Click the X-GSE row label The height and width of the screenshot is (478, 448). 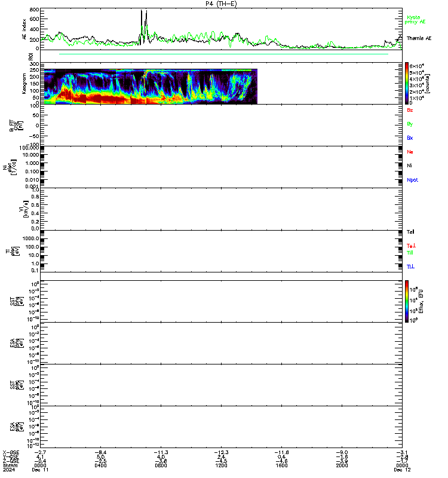pos(11,452)
